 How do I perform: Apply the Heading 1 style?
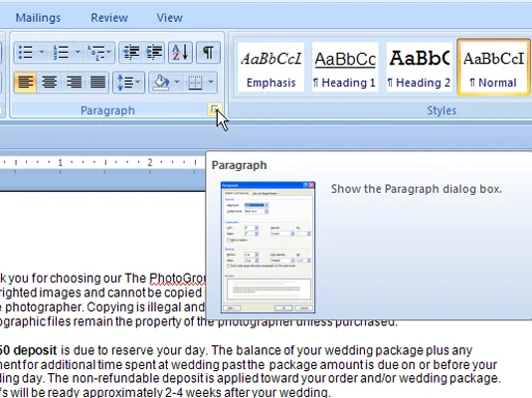[345, 67]
